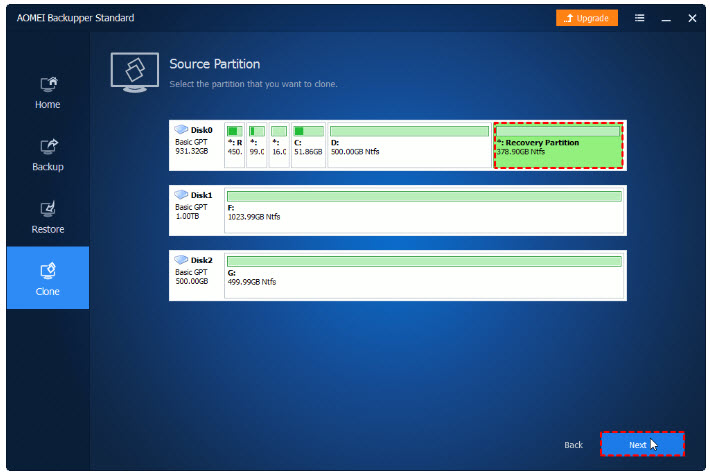Select the Clone tab in sidebar
Viewport: 710px width, 476px height.
(48, 278)
